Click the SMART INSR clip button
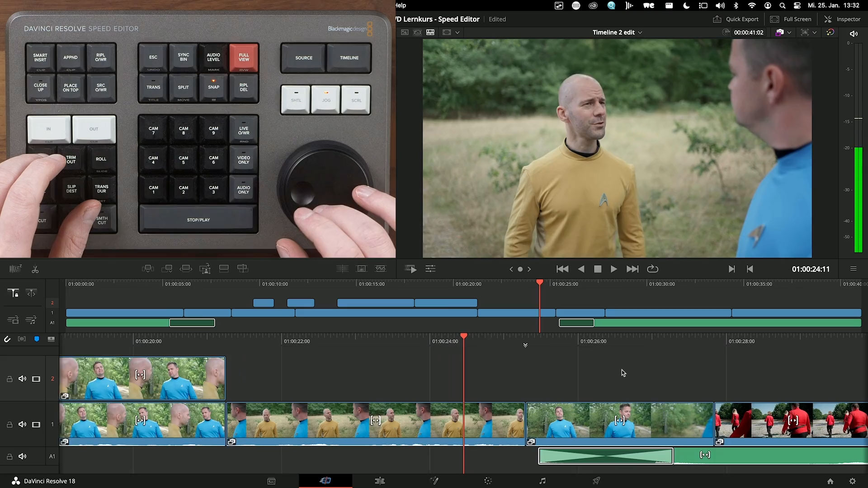 [41, 57]
